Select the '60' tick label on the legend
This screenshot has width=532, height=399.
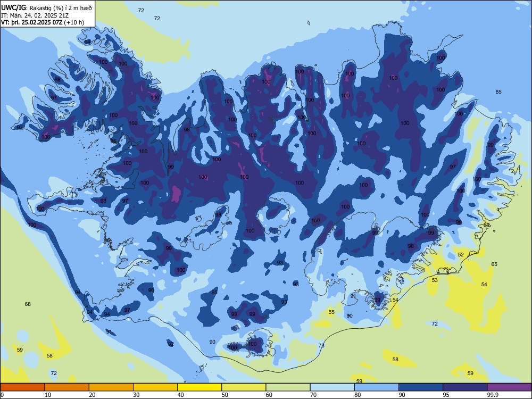click(x=269, y=395)
